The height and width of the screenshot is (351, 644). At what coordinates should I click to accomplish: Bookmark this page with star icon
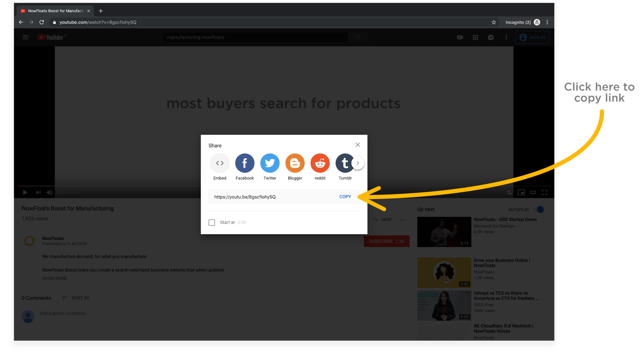494,22
